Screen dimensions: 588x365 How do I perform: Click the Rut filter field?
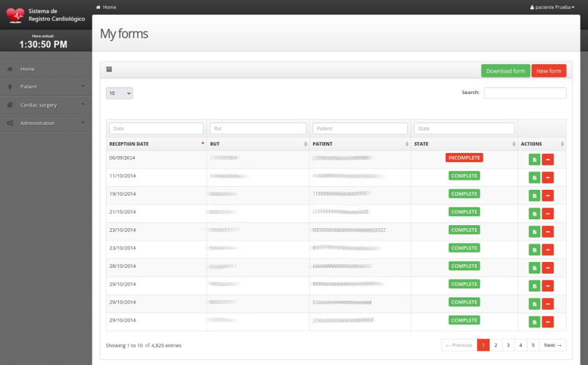pos(258,129)
